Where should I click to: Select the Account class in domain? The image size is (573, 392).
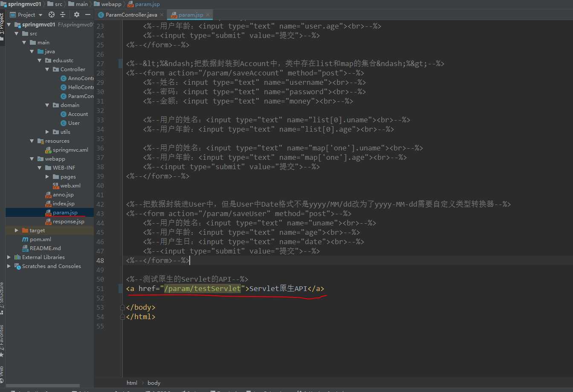74,114
